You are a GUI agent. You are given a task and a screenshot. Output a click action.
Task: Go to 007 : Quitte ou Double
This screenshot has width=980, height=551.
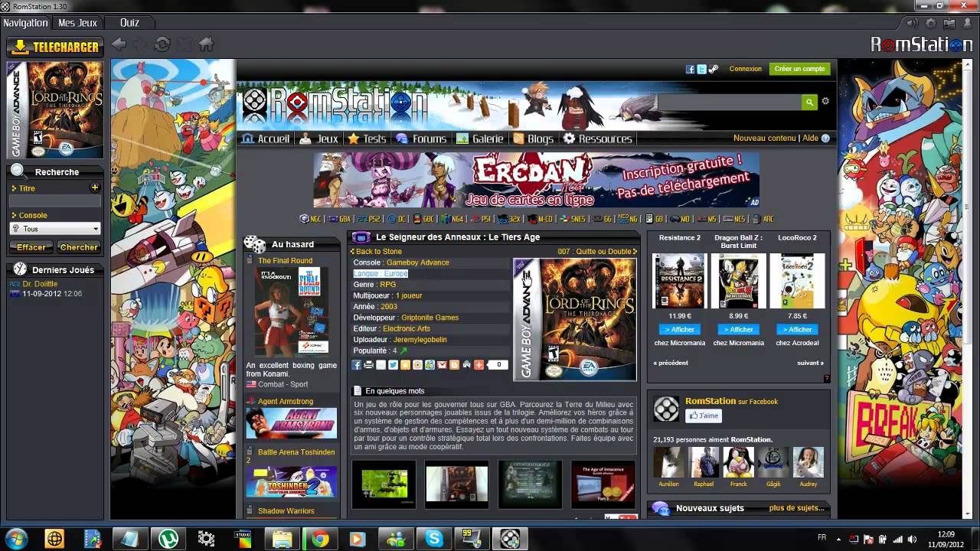point(597,252)
